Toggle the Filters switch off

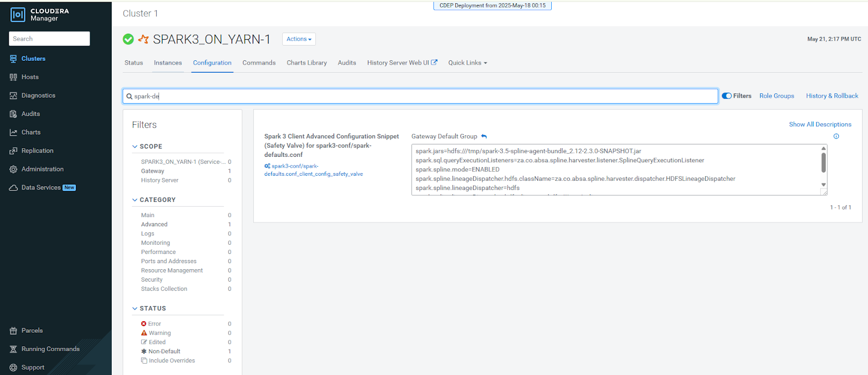click(x=727, y=96)
